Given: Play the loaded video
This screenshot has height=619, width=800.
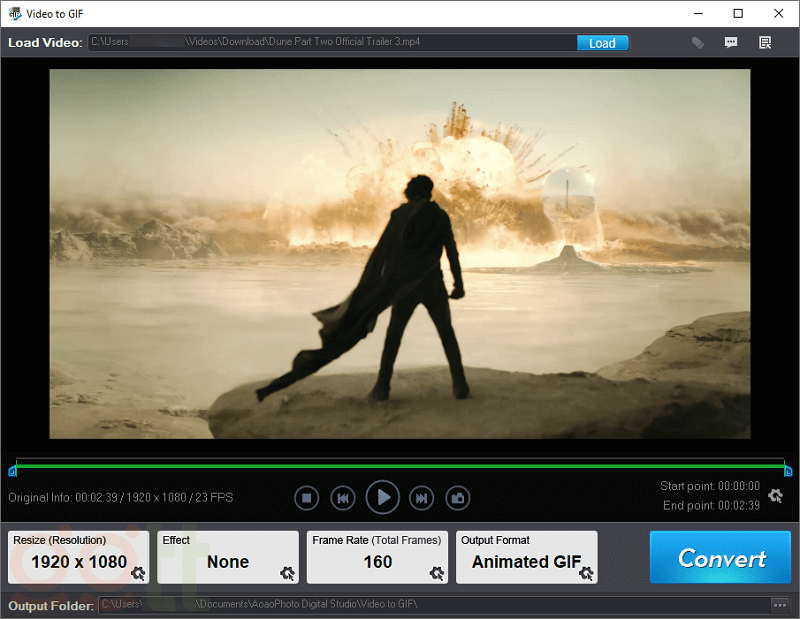Looking at the screenshot, I should pos(382,497).
